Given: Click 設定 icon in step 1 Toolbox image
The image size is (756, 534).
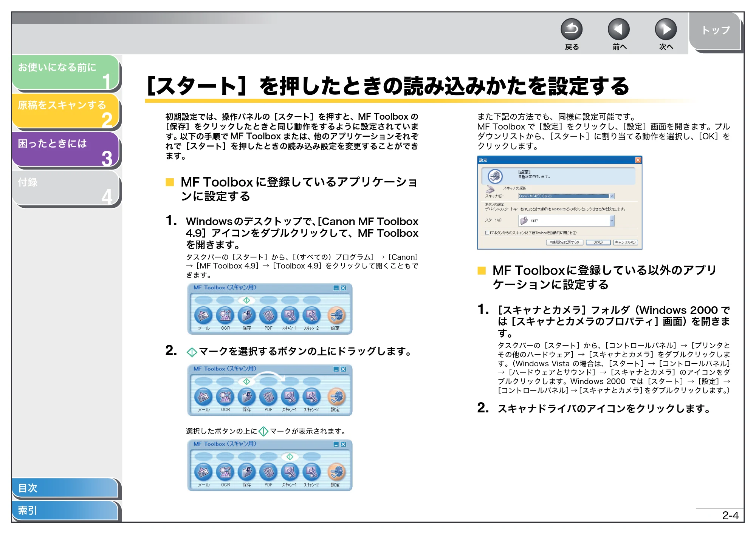Looking at the screenshot, I should point(336,315).
